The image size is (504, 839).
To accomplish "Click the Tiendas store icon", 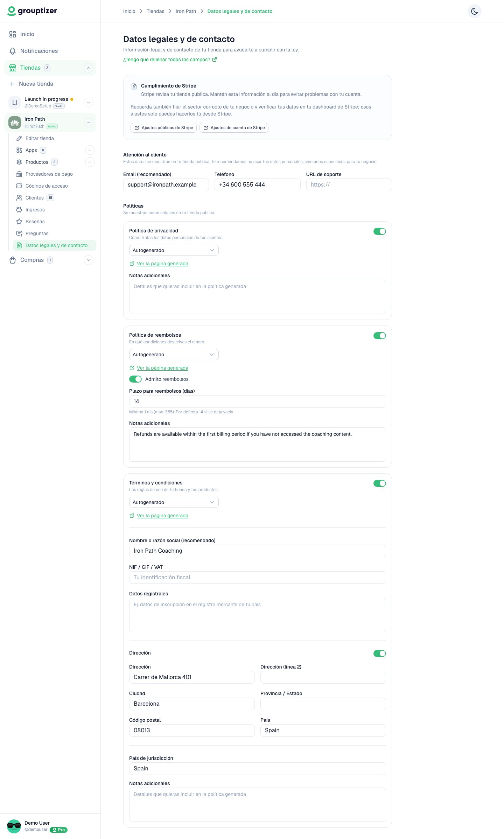I will (x=13, y=68).
